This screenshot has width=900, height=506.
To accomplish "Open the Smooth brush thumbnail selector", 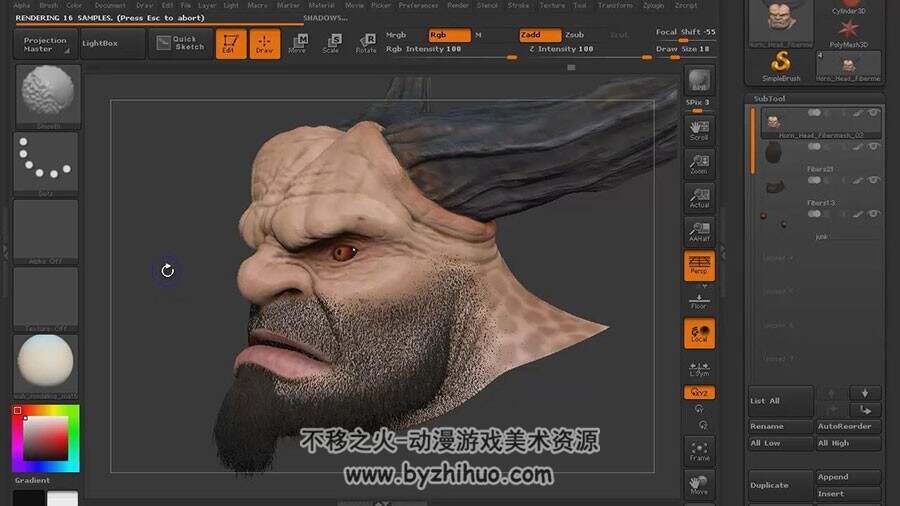I will click(47, 96).
